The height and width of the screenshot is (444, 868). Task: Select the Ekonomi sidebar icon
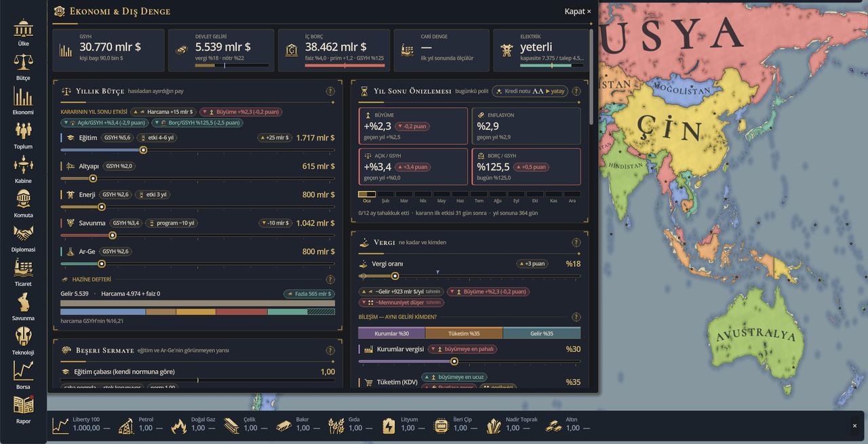point(23,101)
